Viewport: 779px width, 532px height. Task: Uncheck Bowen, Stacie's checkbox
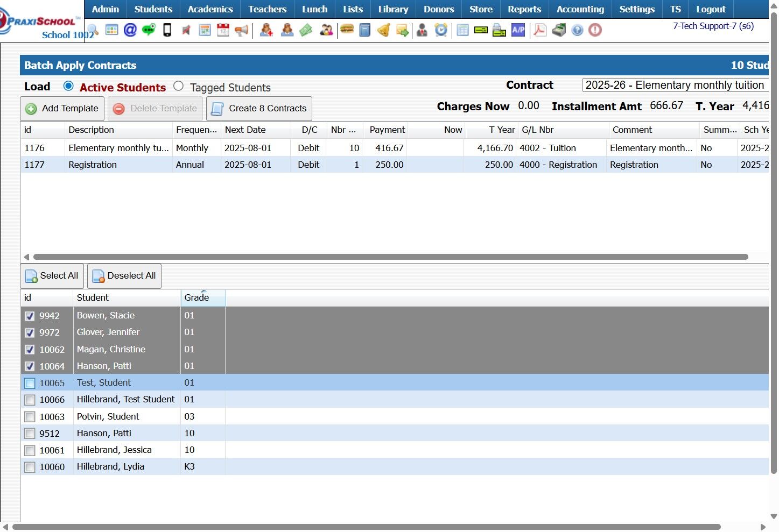(x=30, y=316)
